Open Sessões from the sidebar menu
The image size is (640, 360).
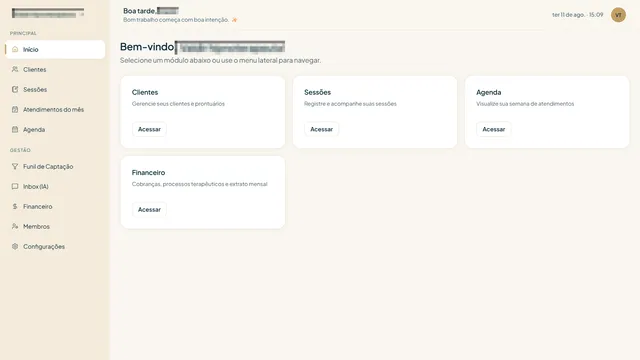(55, 89)
